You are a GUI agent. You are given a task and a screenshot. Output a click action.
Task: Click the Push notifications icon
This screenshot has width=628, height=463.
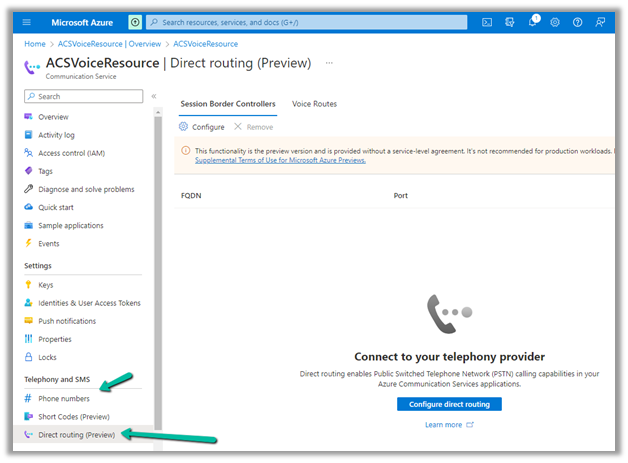pos(28,320)
